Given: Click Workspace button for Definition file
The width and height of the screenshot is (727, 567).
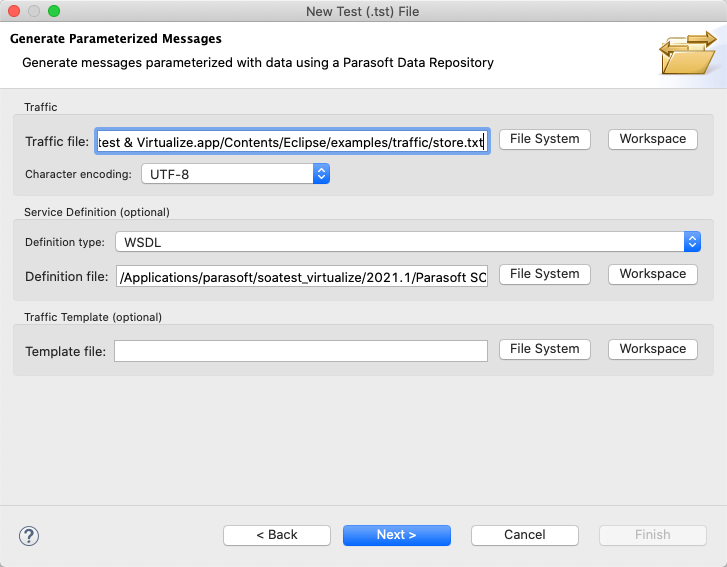Looking at the screenshot, I should pyautogui.click(x=653, y=274).
